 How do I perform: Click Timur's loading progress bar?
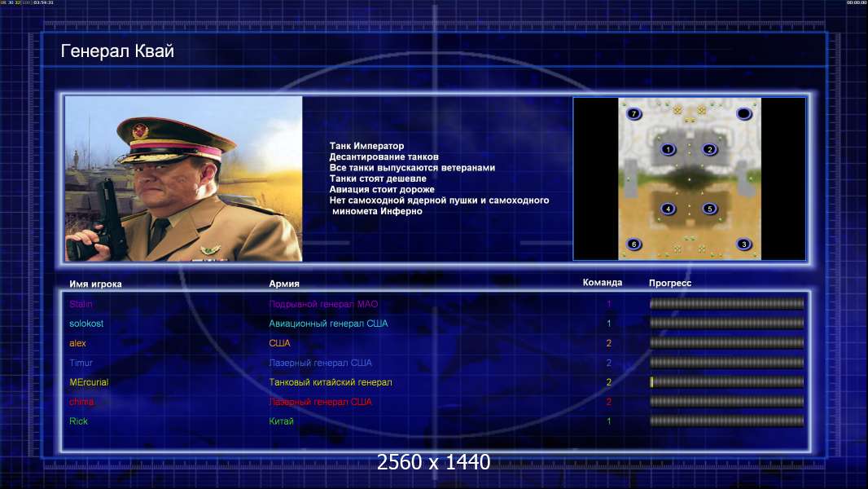point(727,362)
